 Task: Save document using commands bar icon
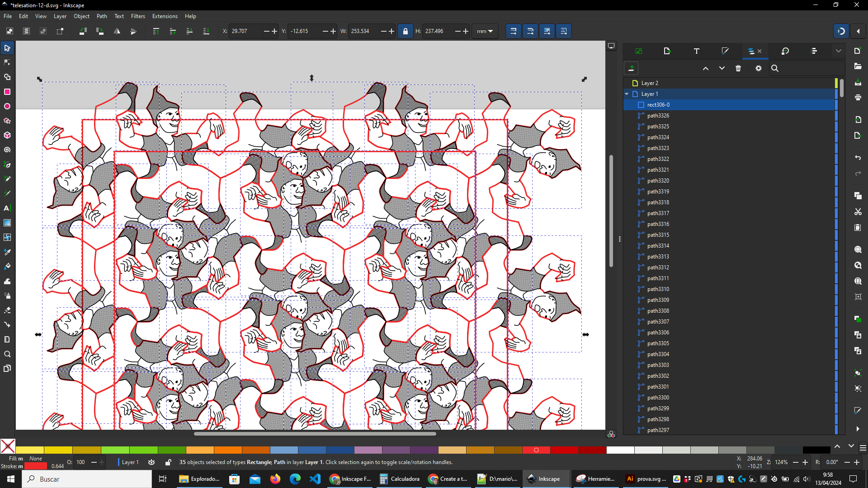pyautogui.click(x=858, y=82)
